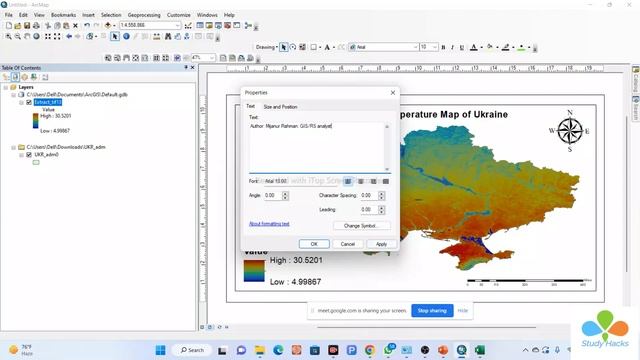Viewport: 640px width, 360px height.
Task: Select the Zoom Out tool
Action: click(18, 36)
